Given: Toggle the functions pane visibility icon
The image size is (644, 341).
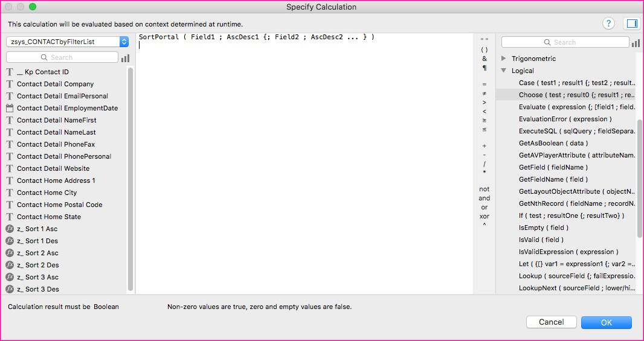Looking at the screenshot, I should pos(632,24).
